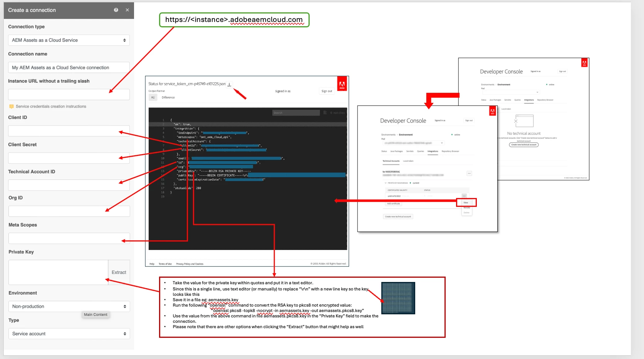Screen dimensions: 644x359
Task: Open help icon in Create a connection header
Action: [116, 10]
